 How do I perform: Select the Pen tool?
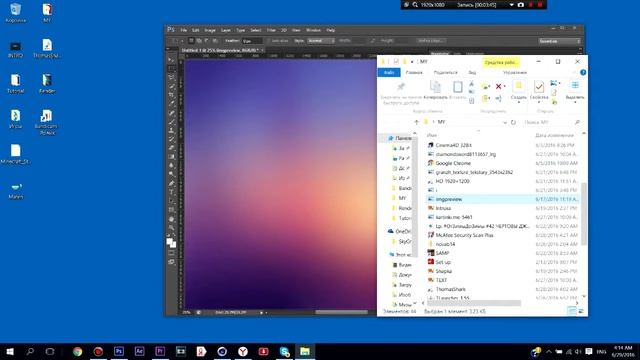point(171,184)
